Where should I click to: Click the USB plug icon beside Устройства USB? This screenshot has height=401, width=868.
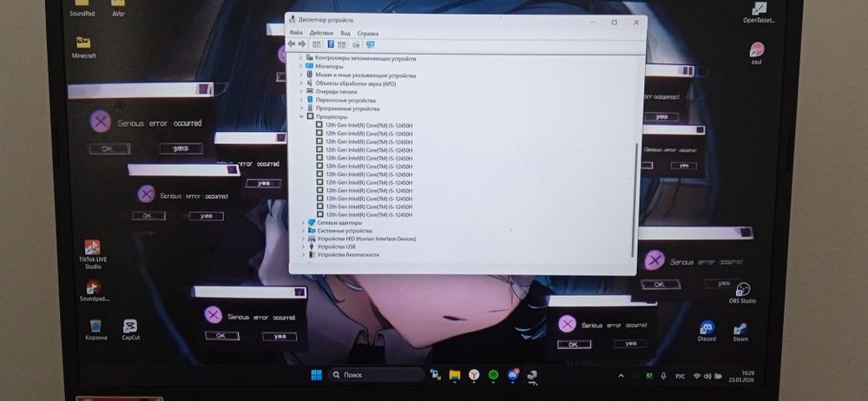311,247
